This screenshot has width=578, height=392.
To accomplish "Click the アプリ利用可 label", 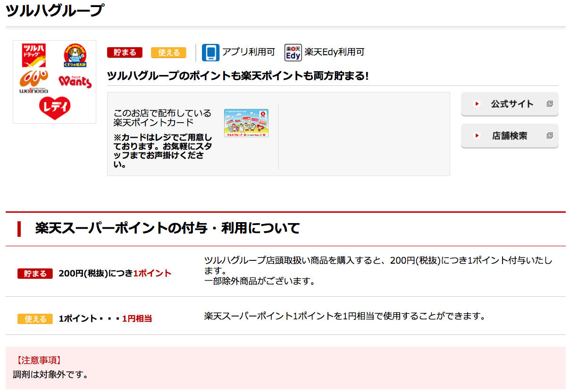I will click(x=249, y=52).
